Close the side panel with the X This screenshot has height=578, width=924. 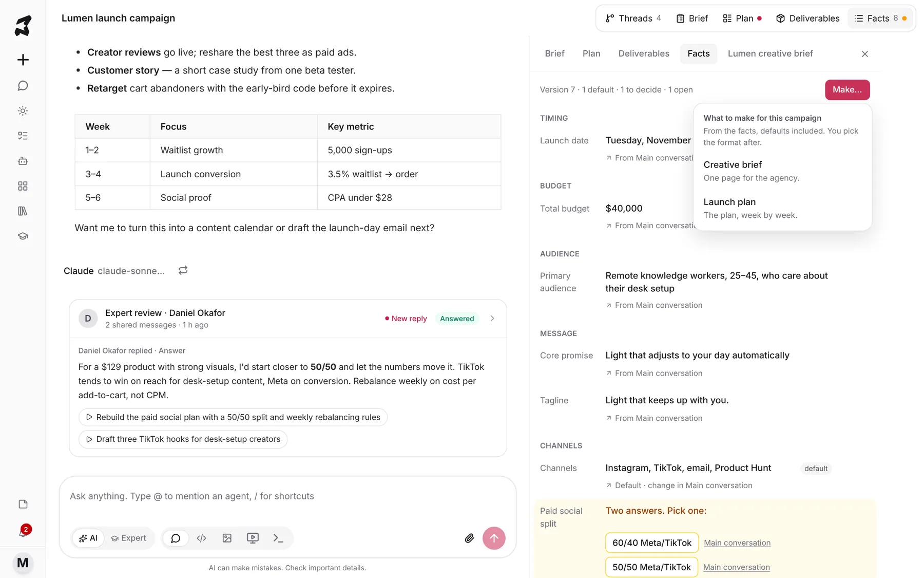865,54
